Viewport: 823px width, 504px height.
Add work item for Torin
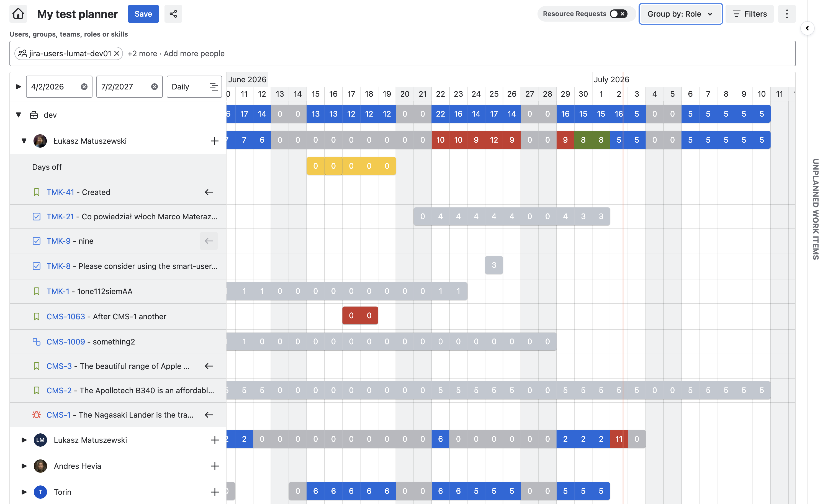coord(214,492)
